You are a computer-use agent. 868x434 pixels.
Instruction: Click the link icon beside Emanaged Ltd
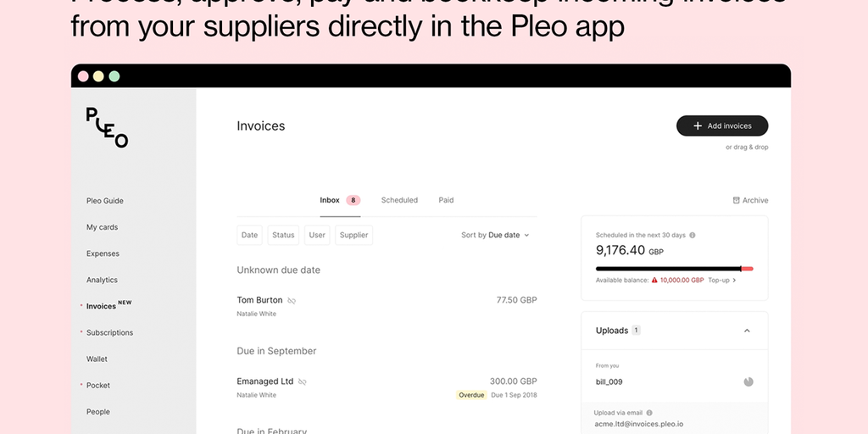pos(303,381)
